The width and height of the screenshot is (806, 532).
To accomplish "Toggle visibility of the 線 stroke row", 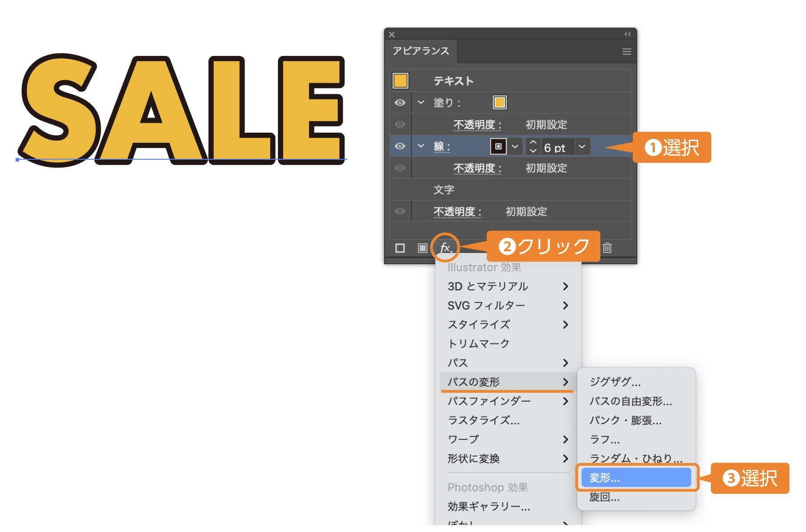I will click(x=400, y=146).
